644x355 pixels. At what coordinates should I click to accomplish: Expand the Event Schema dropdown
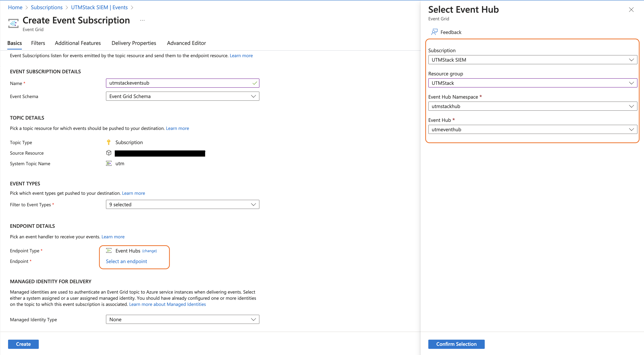point(182,96)
